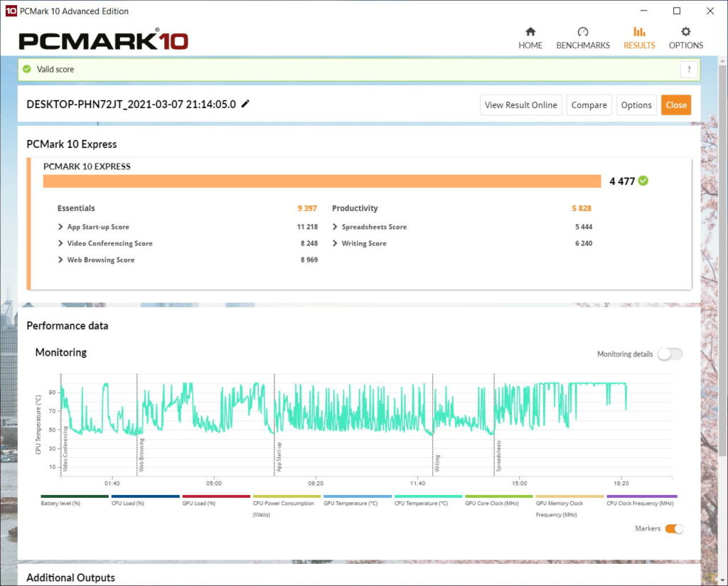This screenshot has height=586, width=728.
Task: Select GPU Memory Clock Frequency legend bar
Action: (569, 496)
